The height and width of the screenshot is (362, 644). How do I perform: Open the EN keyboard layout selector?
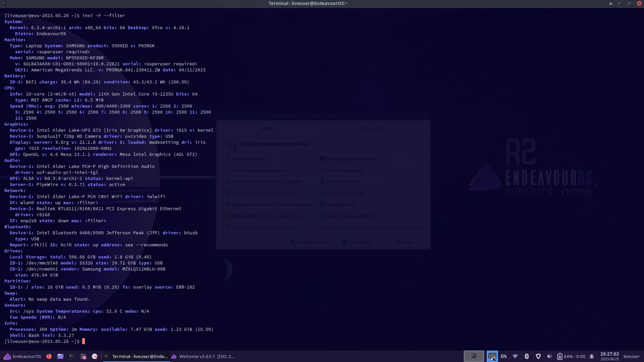pos(503,356)
